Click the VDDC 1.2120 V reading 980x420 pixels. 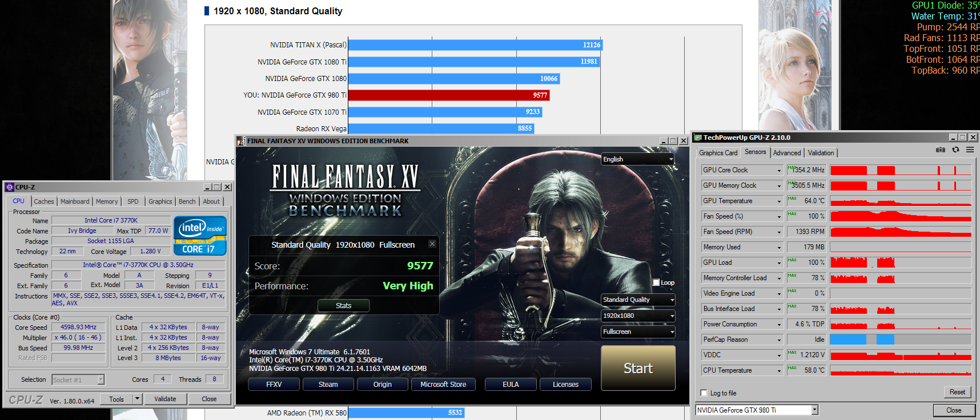click(806, 355)
